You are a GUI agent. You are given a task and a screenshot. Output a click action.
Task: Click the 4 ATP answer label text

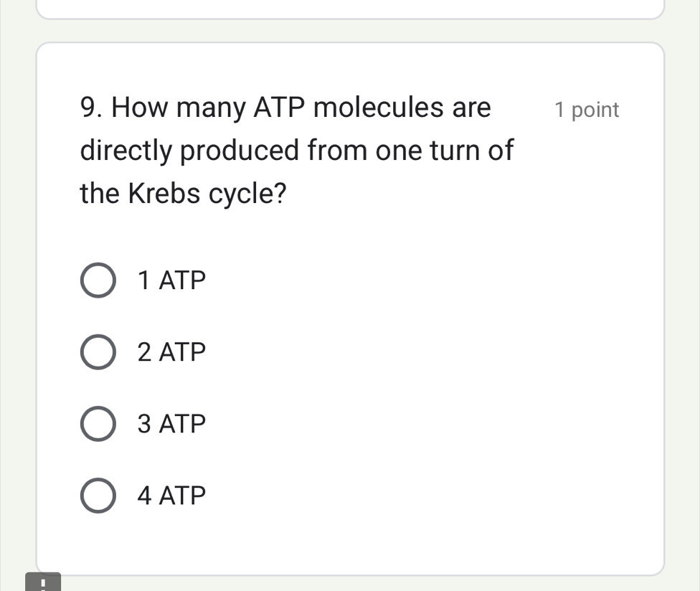click(171, 495)
